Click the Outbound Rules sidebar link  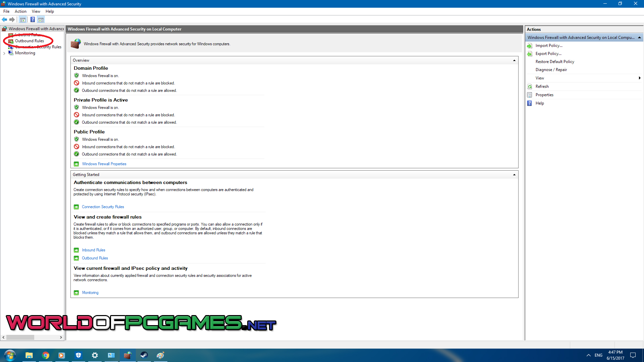29,41
